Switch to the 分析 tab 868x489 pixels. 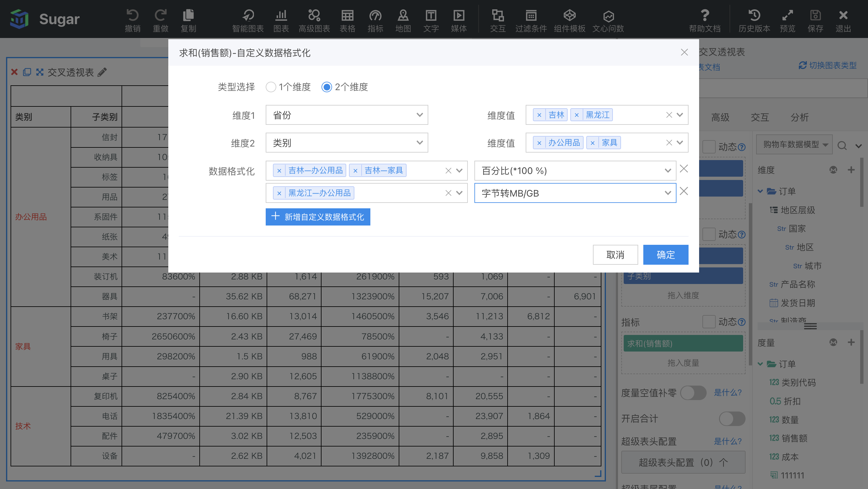800,117
